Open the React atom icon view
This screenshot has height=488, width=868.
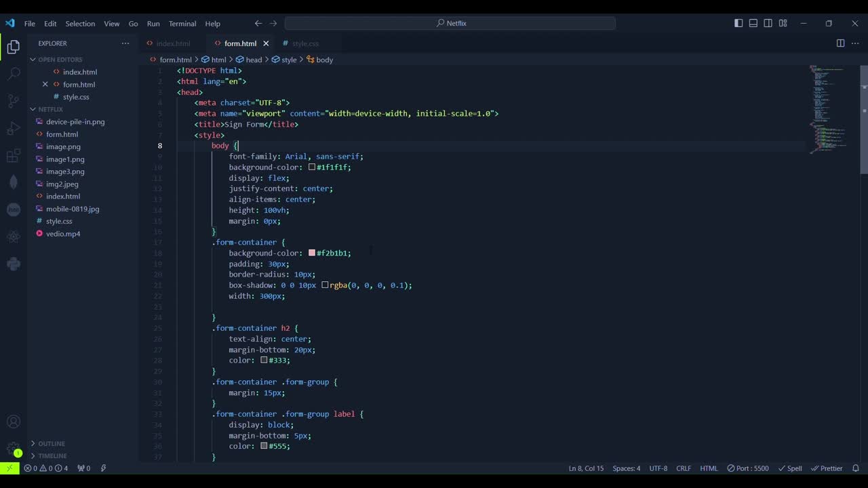click(x=14, y=237)
